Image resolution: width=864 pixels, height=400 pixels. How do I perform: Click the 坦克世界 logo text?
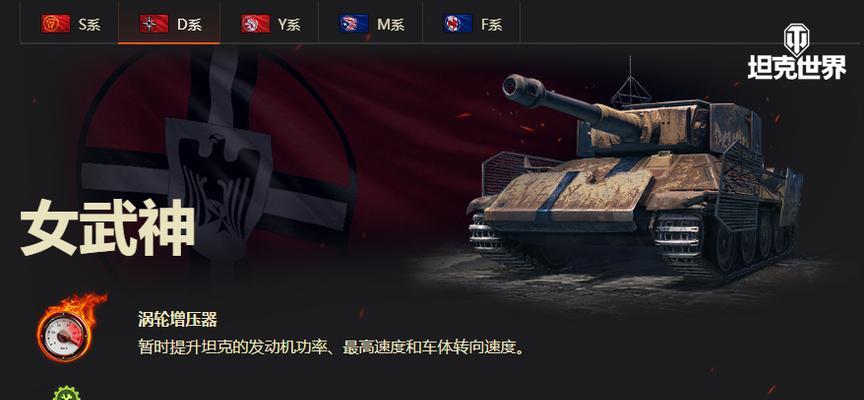click(797, 68)
